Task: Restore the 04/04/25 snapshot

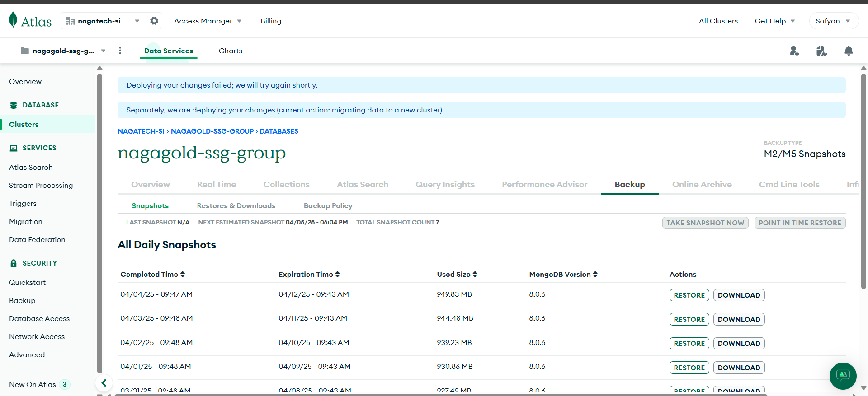Action: (689, 295)
